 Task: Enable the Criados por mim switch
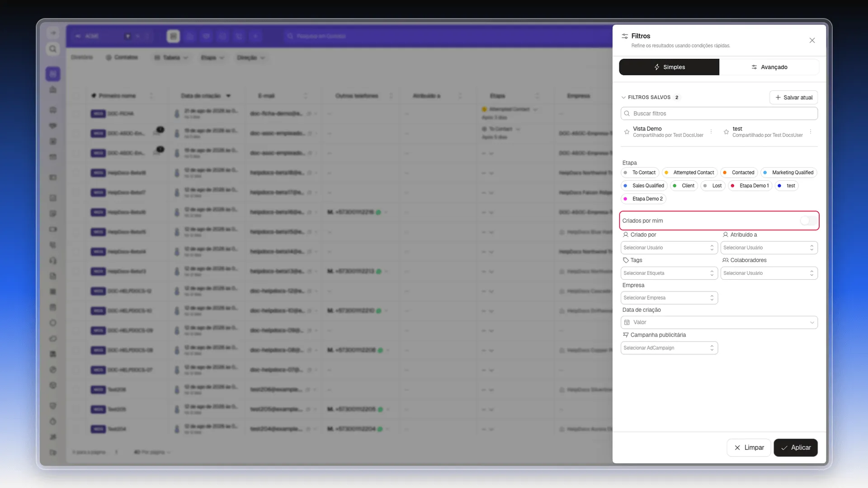click(808, 221)
